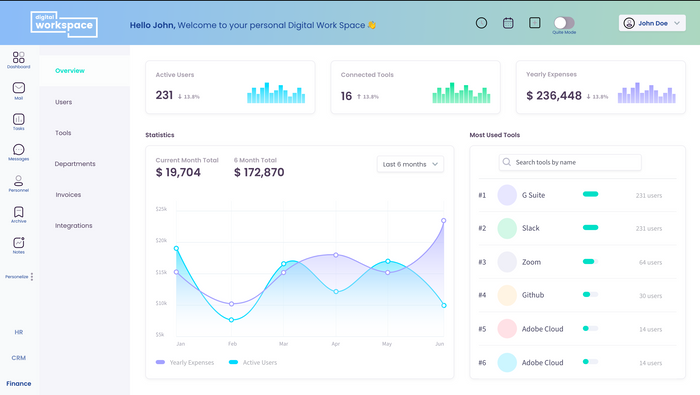The height and width of the screenshot is (395, 700).
Task: Open the Mail icon in the sidebar
Action: [x=18, y=87]
